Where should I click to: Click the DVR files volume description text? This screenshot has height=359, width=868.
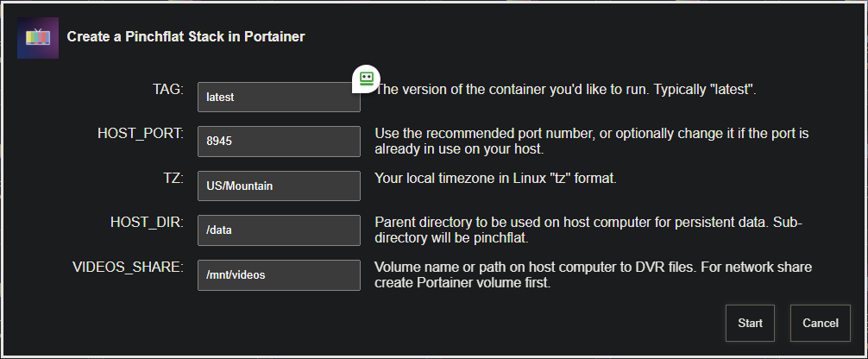pyautogui.click(x=593, y=274)
